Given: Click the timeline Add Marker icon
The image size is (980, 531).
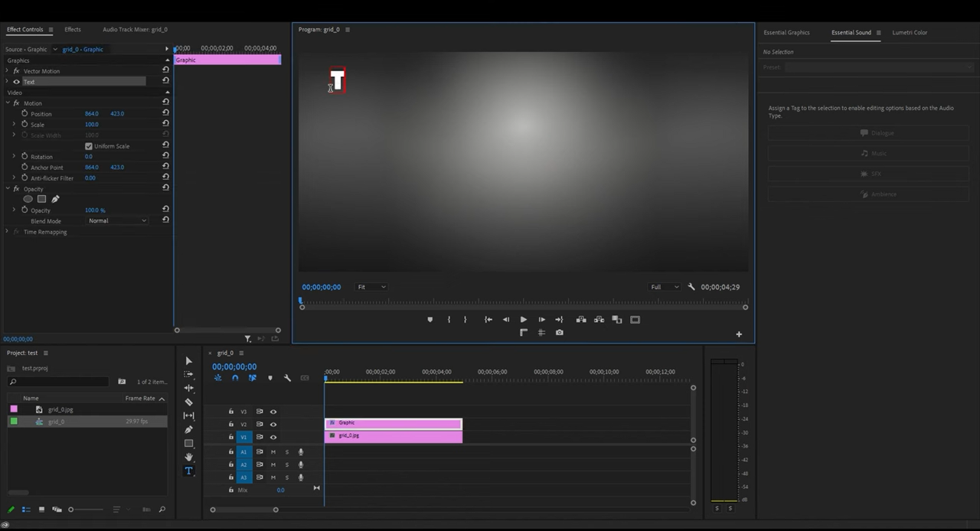Looking at the screenshot, I should pos(269,378).
